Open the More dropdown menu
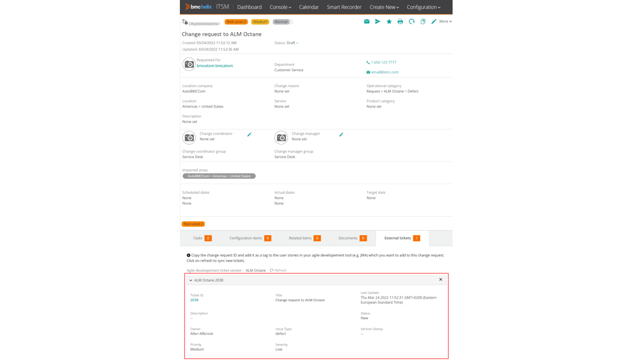 coord(445,22)
